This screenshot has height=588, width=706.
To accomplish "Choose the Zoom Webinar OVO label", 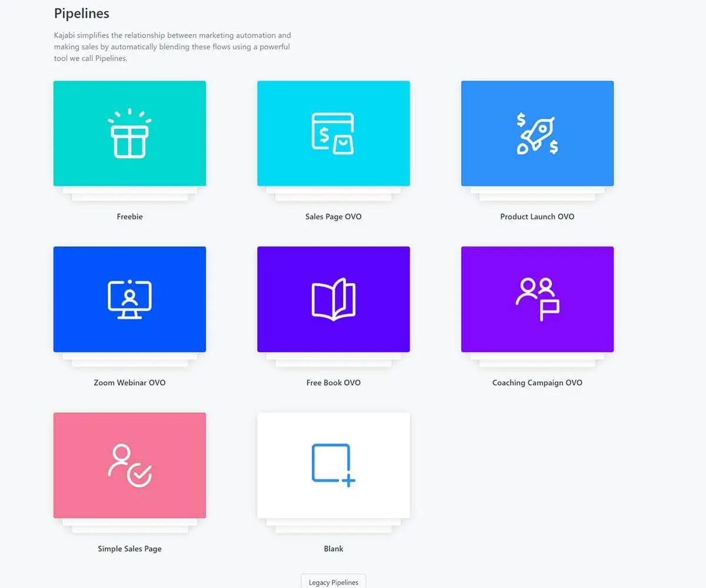I will point(129,383).
